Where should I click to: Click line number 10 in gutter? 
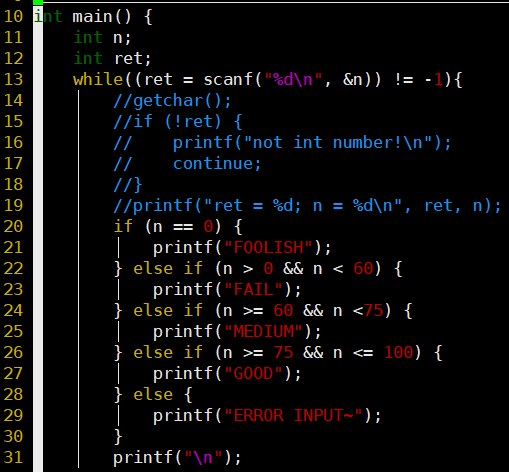pyautogui.click(x=13, y=17)
